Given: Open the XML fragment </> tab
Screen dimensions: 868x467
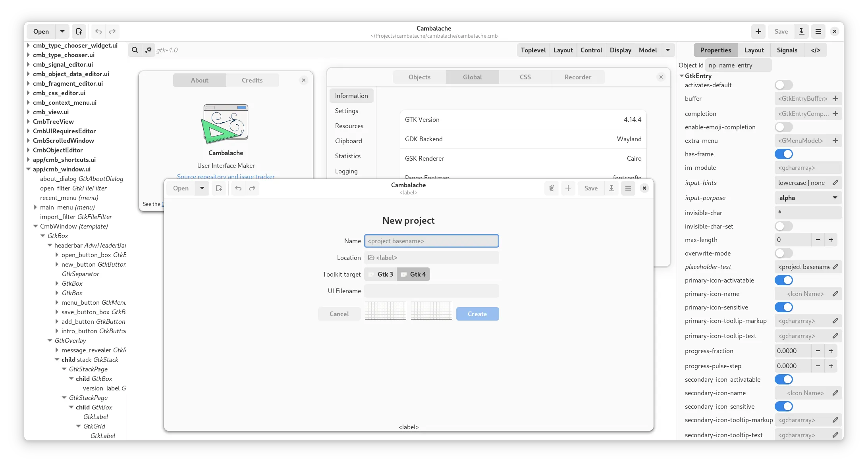Looking at the screenshot, I should (816, 50).
